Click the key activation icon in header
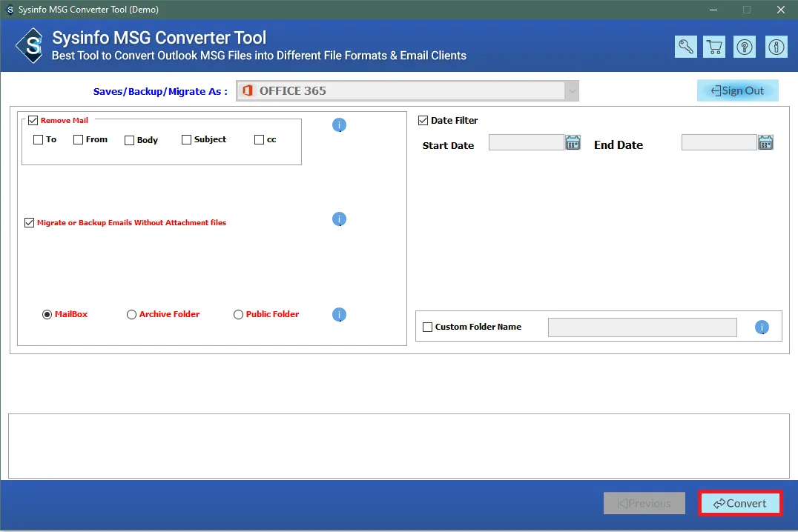 coord(686,47)
